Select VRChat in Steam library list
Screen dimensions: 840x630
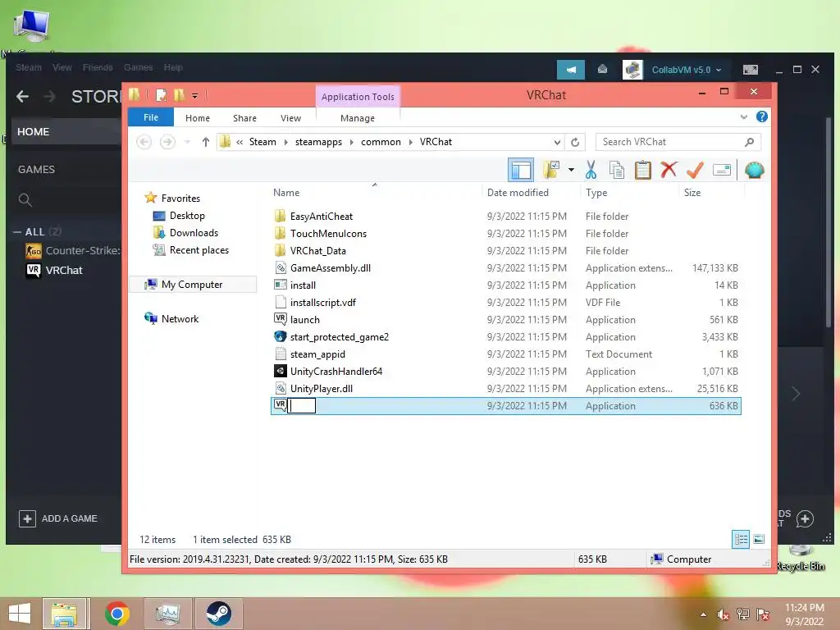point(64,270)
